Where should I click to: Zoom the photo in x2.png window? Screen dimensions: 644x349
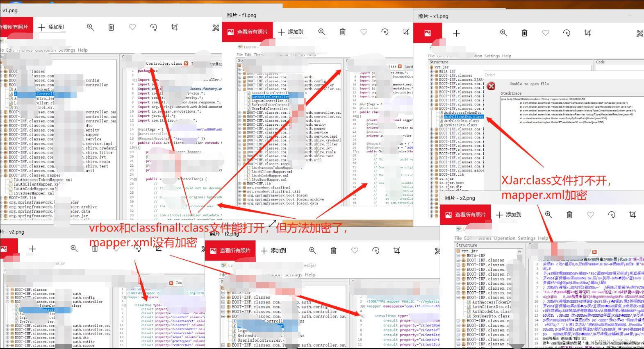(x=548, y=214)
